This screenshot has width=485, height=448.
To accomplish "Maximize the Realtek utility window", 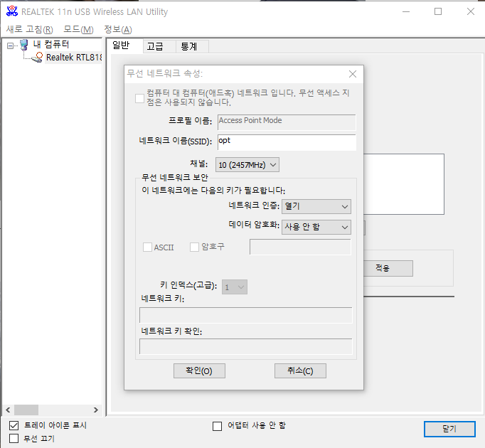I will click(x=438, y=12).
